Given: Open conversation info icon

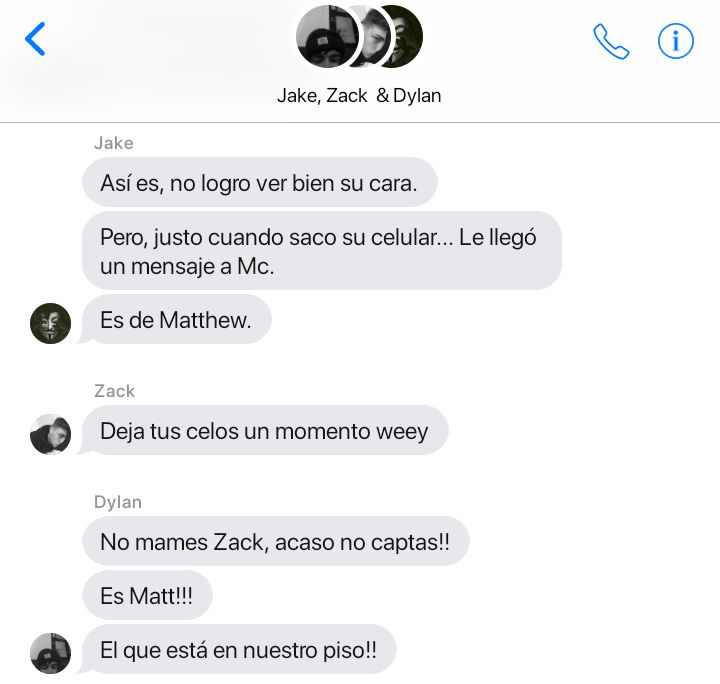Looking at the screenshot, I should (x=675, y=41).
